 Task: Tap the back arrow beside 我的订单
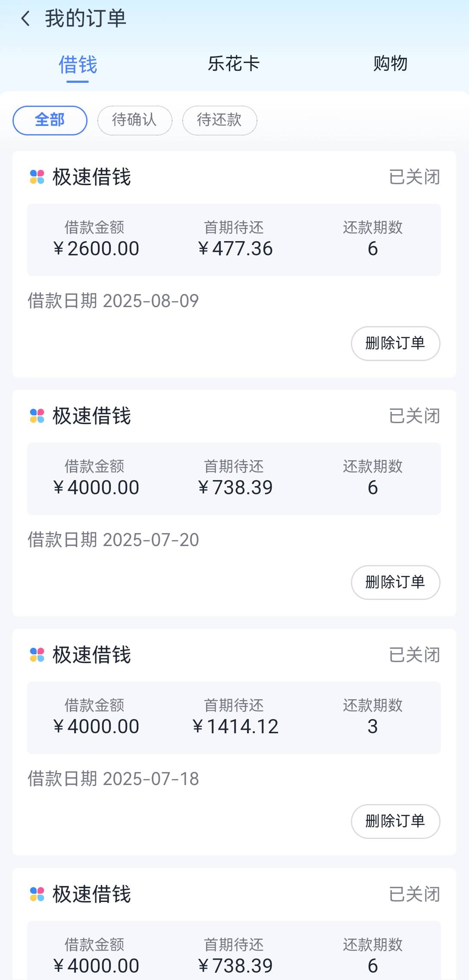[25, 19]
